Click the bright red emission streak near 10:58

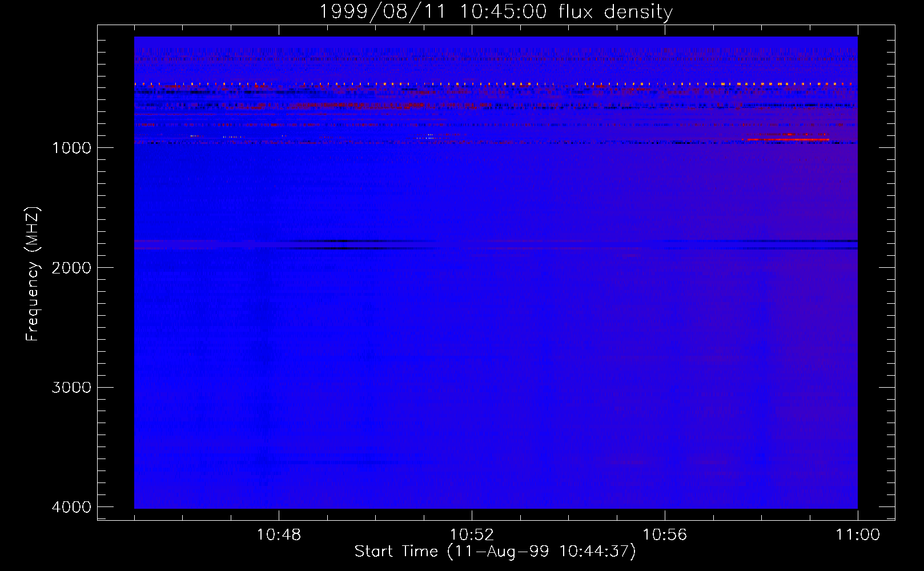(788, 139)
